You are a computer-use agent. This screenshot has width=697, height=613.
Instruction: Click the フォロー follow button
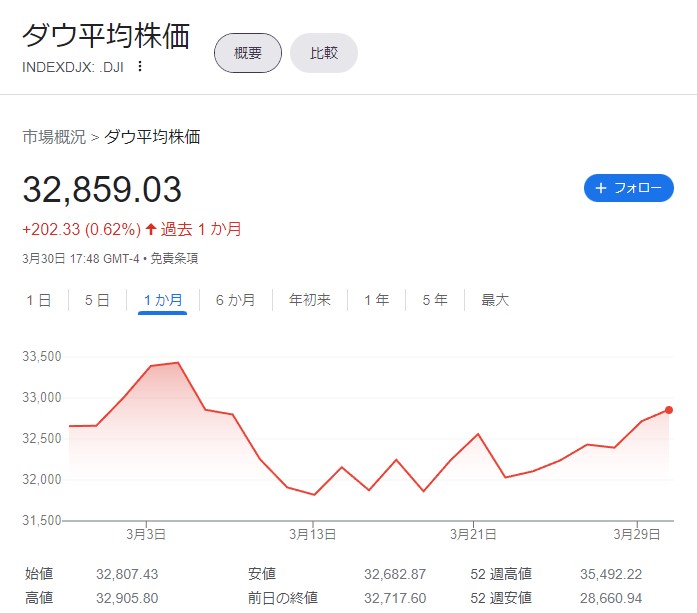pyautogui.click(x=629, y=188)
